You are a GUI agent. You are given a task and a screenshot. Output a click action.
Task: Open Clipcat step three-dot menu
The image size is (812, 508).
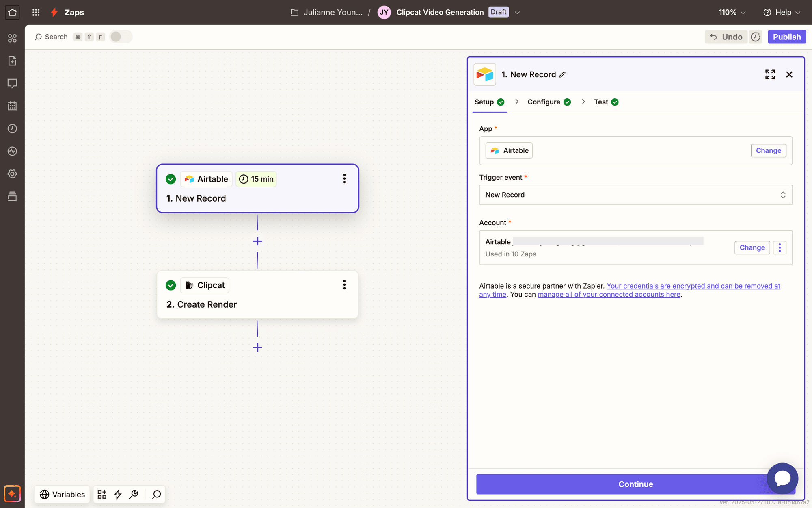(x=344, y=285)
